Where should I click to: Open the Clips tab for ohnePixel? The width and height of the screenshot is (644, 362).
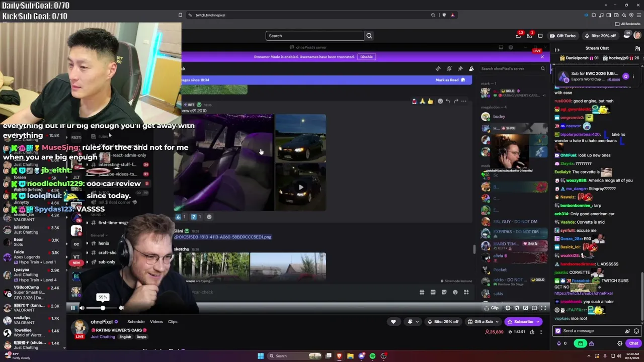click(x=173, y=322)
